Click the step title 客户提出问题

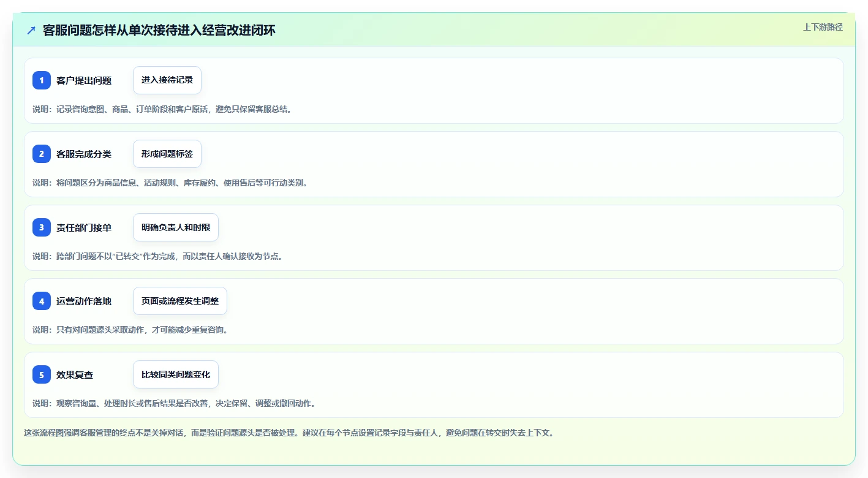[84, 80]
